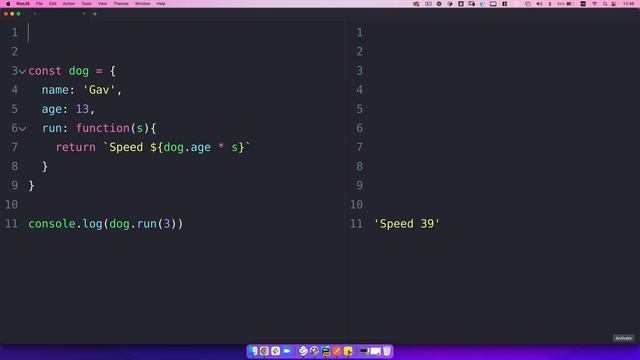The height and width of the screenshot is (360, 640).
Task: Collapse the dog object fold on line 3
Action: point(22,71)
